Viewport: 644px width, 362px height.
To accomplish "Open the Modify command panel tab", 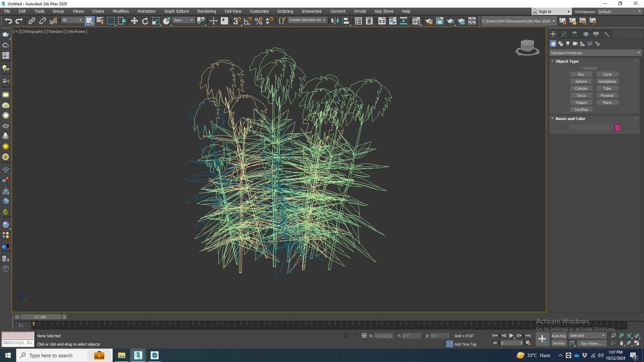I will click(x=564, y=34).
